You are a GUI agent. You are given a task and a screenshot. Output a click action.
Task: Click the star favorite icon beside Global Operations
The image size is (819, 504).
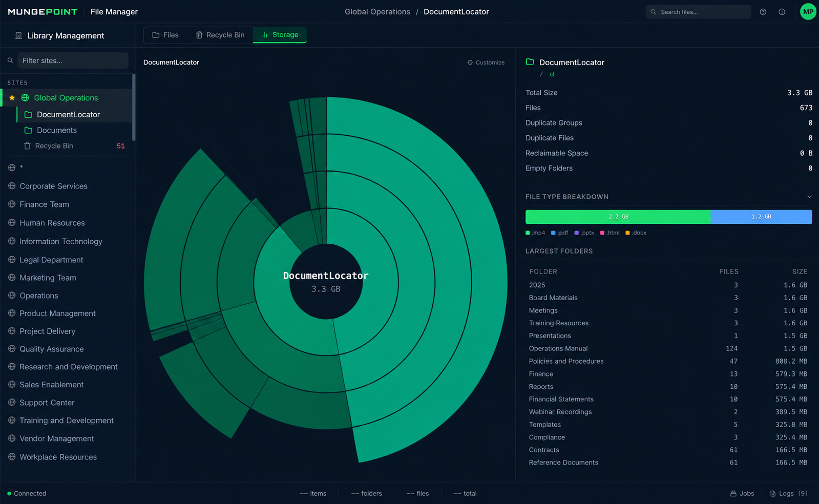pos(12,98)
